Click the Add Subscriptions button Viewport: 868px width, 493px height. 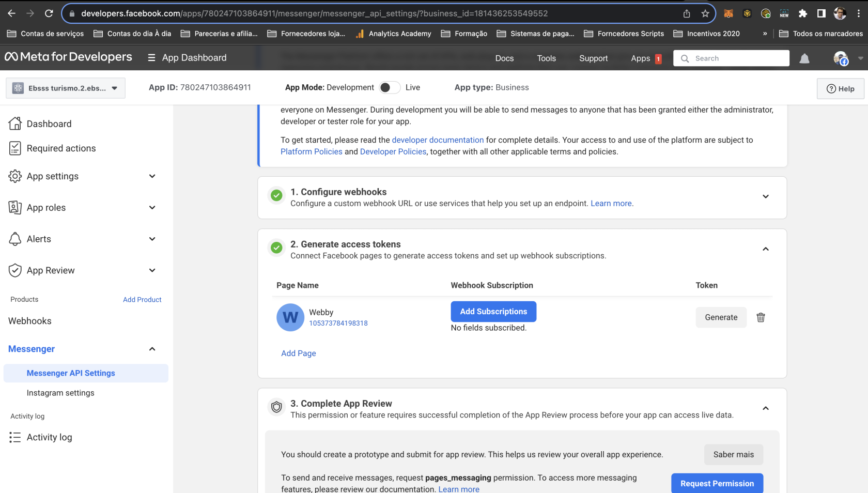pos(493,312)
